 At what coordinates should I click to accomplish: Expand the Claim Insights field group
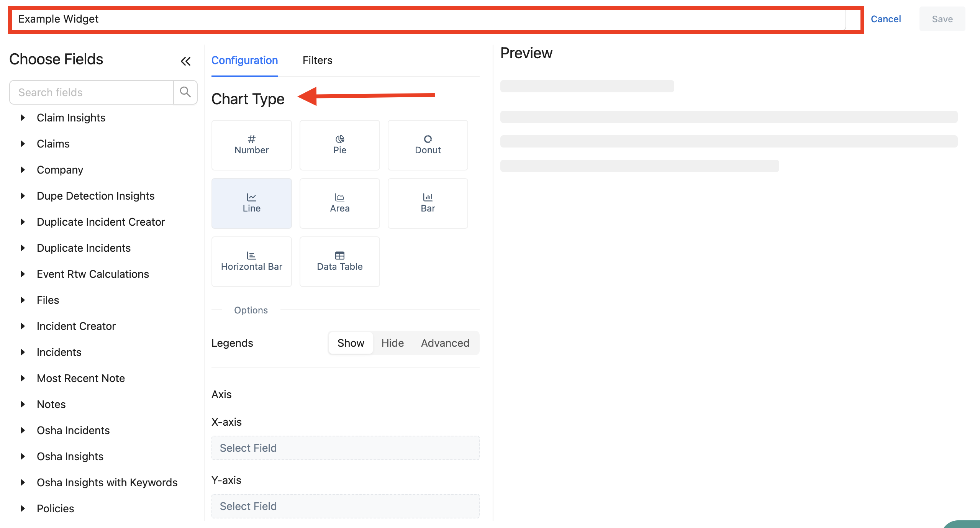coord(23,118)
